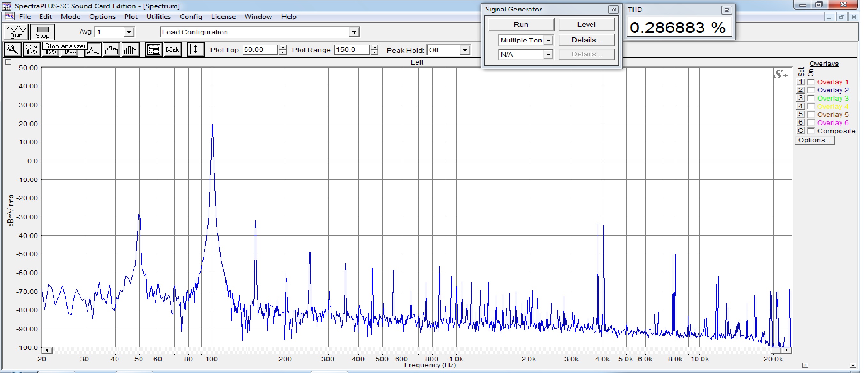Click the vertical autoscale icon
868x373 pixels.
196,50
